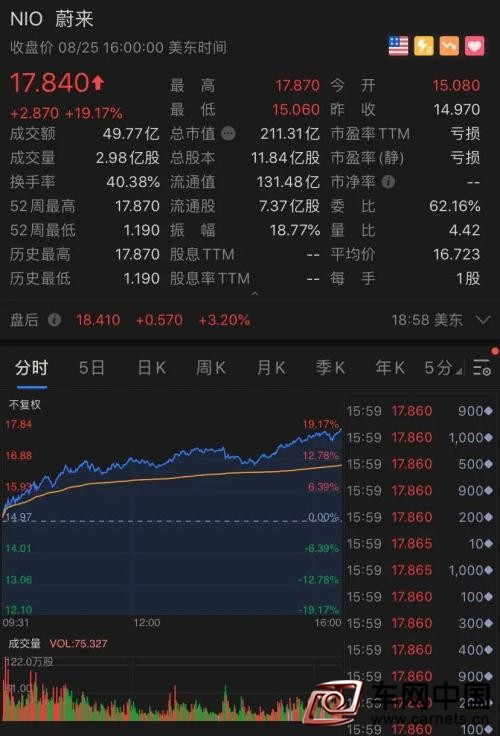Switch to the 5日 chart tab
Screen dimensions: 500x736
click(x=92, y=368)
